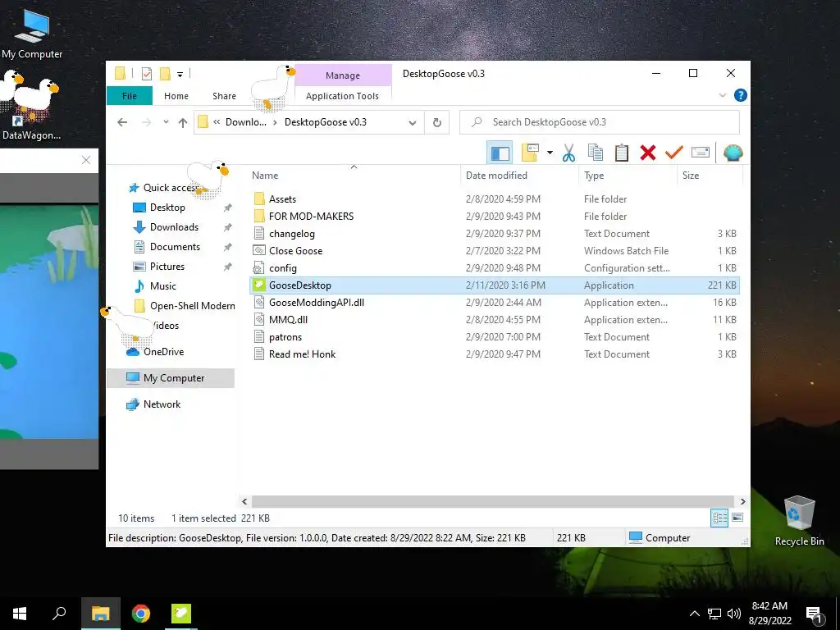Click quick access Properties checkmark icon in title bar
The width and height of the screenshot is (840, 630).
pos(147,74)
